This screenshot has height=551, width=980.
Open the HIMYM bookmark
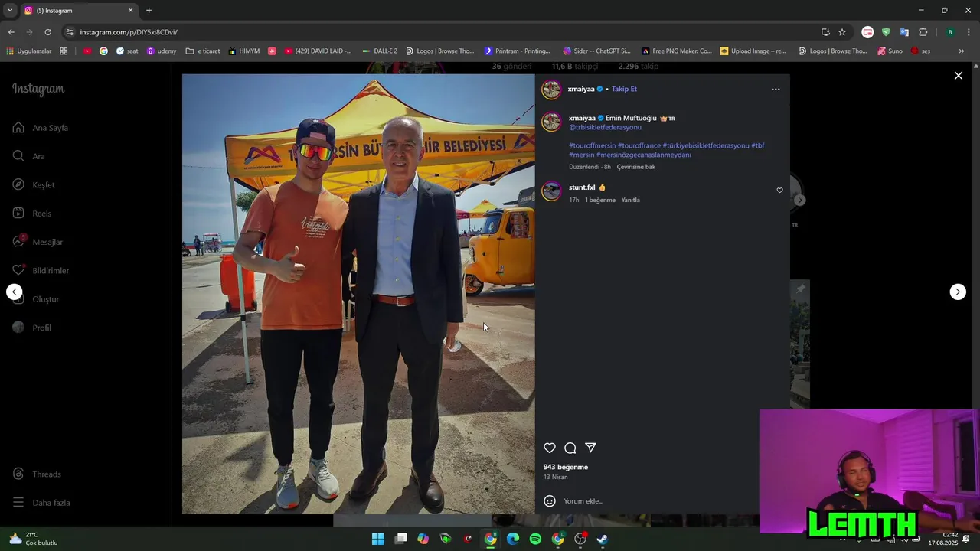tap(244, 51)
